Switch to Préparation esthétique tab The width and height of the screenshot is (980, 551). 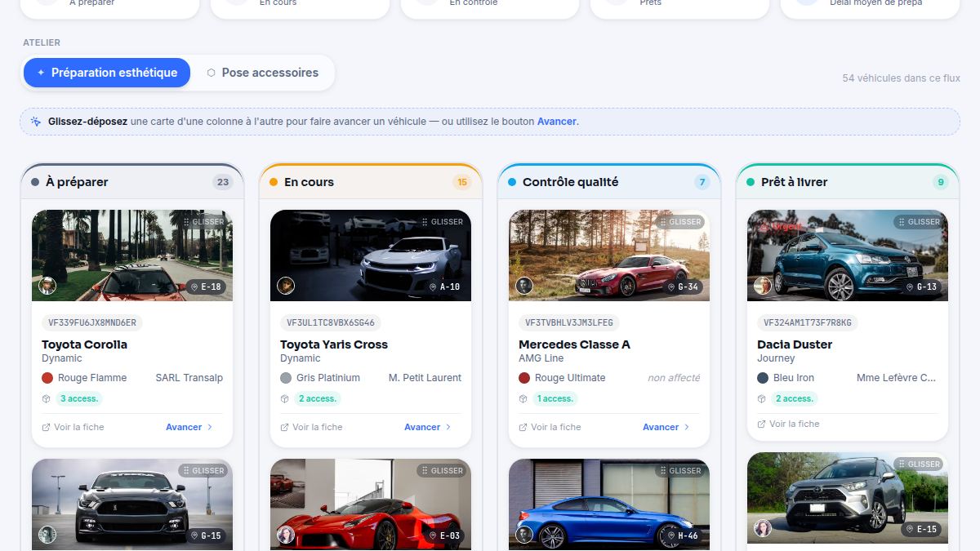tap(107, 73)
